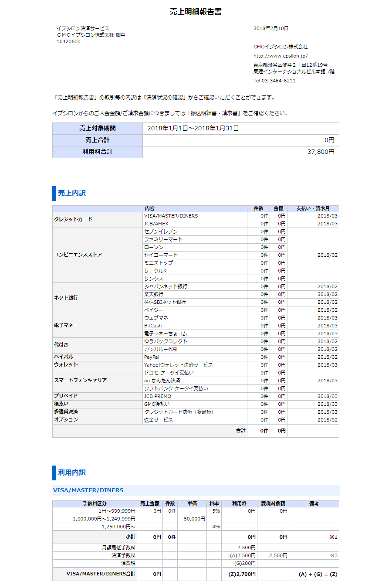Click the セブンイレブン row
This screenshot has width=392, height=585.
(x=215, y=232)
